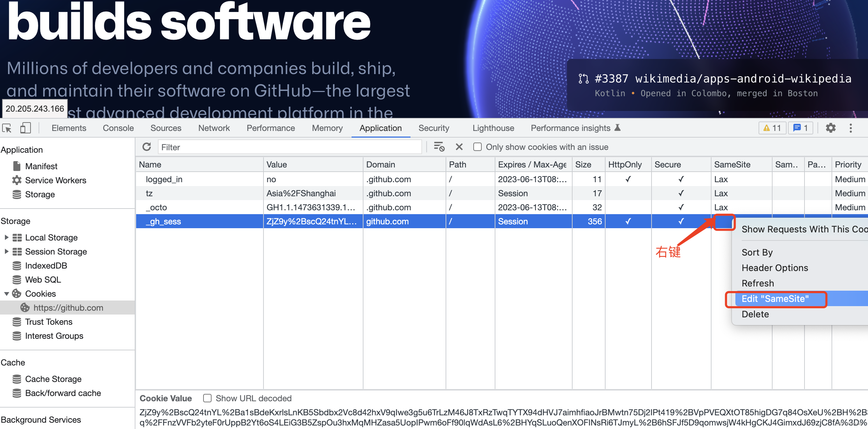Screen dimensions: 868x429
Task: View the 11 page warnings badge
Action: [x=772, y=128]
